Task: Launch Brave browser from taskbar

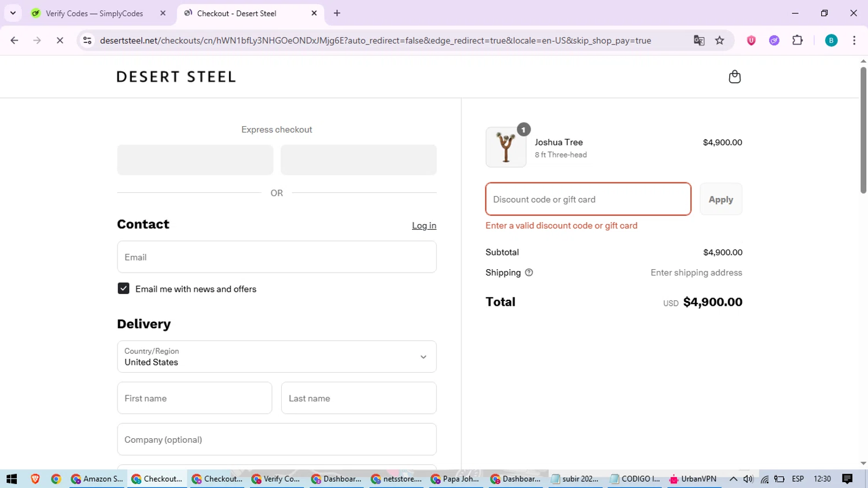Action: click(x=35, y=479)
